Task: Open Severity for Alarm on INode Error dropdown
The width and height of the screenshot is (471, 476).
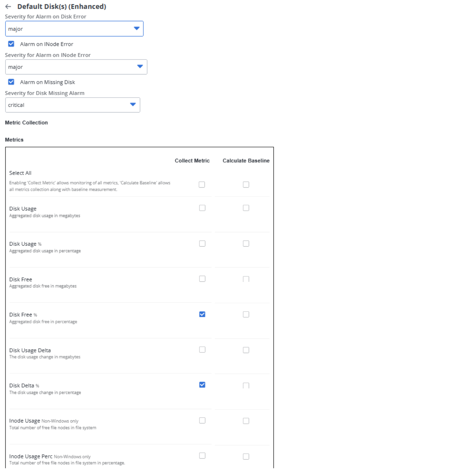Action: pos(76,67)
